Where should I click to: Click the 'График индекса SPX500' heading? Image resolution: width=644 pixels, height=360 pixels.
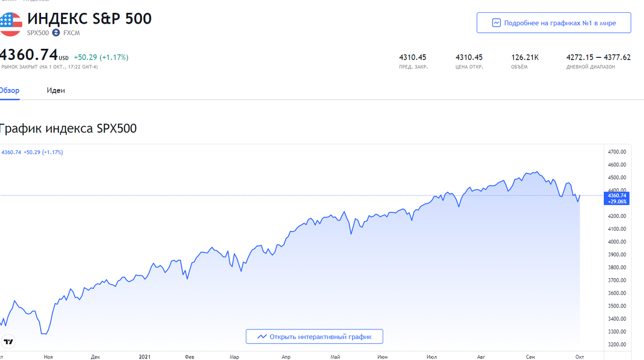pos(68,129)
